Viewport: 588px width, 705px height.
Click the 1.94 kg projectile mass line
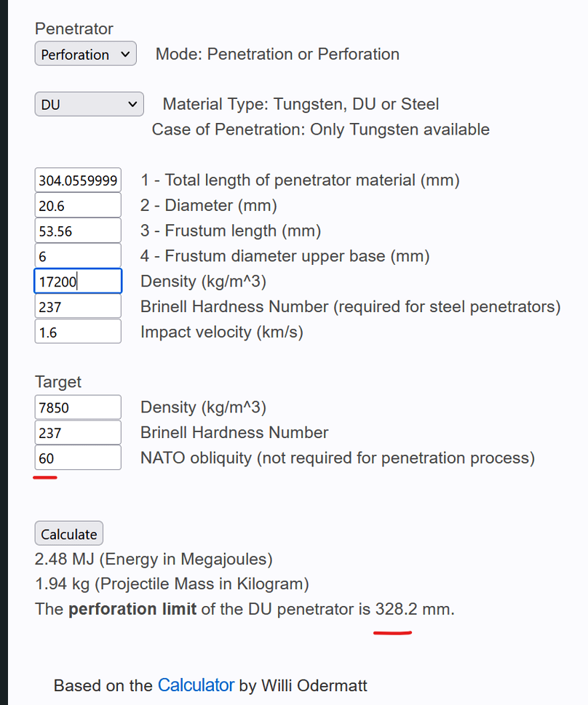172,584
